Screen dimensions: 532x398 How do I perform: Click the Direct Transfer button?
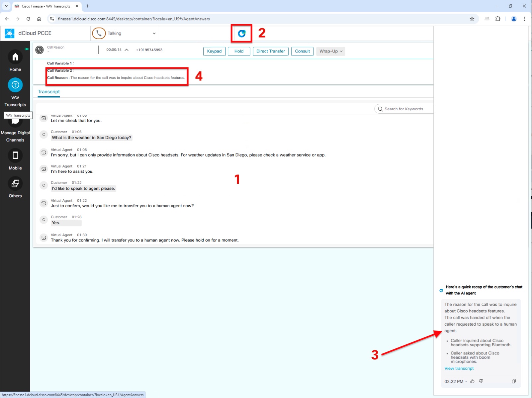point(270,51)
